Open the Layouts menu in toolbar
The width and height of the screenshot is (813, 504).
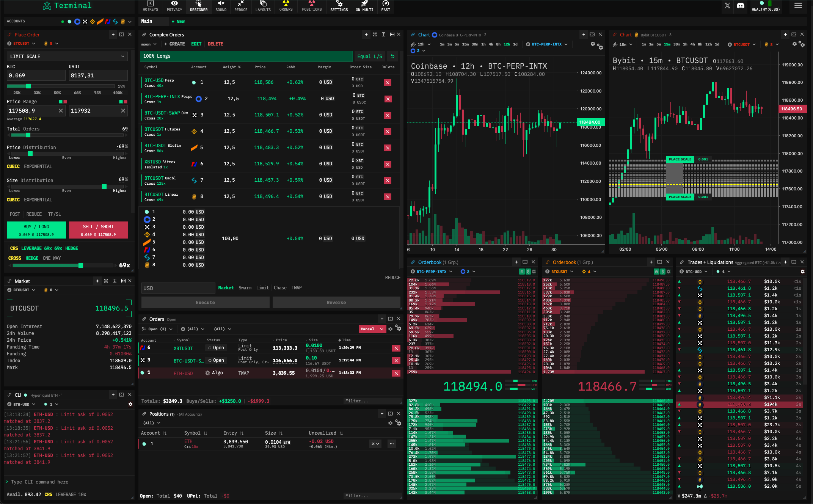pyautogui.click(x=263, y=6)
